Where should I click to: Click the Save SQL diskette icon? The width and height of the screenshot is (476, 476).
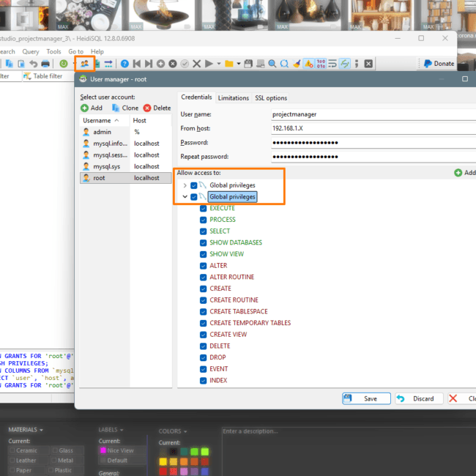pyautogui.click(x=248, y=64)
